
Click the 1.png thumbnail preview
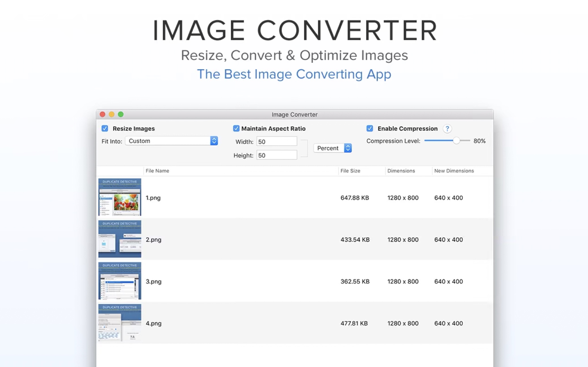tap(119, 197)
